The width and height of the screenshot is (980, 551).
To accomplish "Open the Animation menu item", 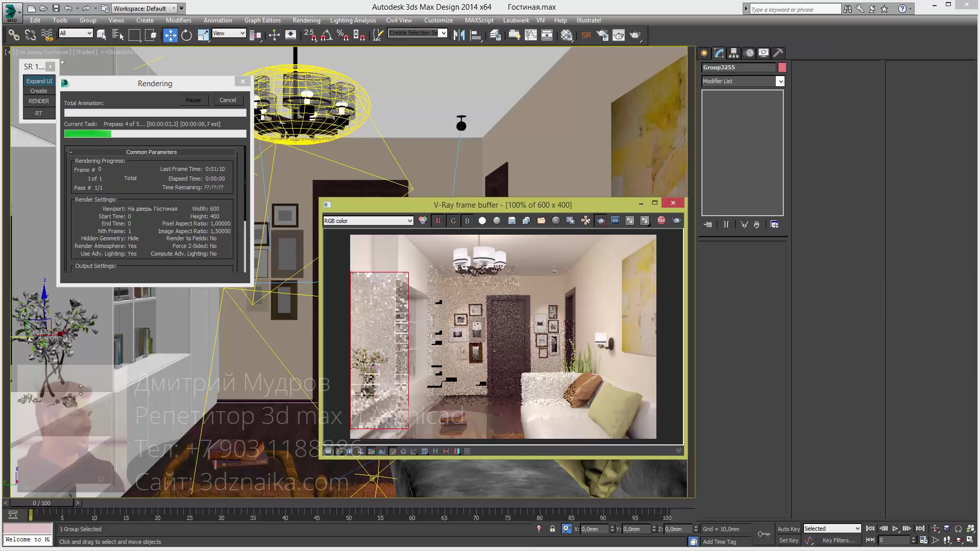I will (x=217, y=20).
